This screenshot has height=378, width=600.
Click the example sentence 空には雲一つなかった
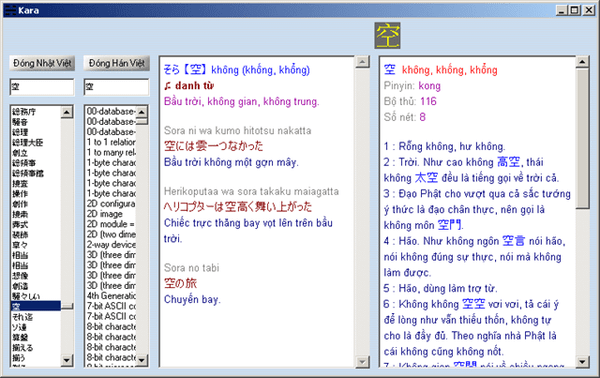tap(214, 146)
